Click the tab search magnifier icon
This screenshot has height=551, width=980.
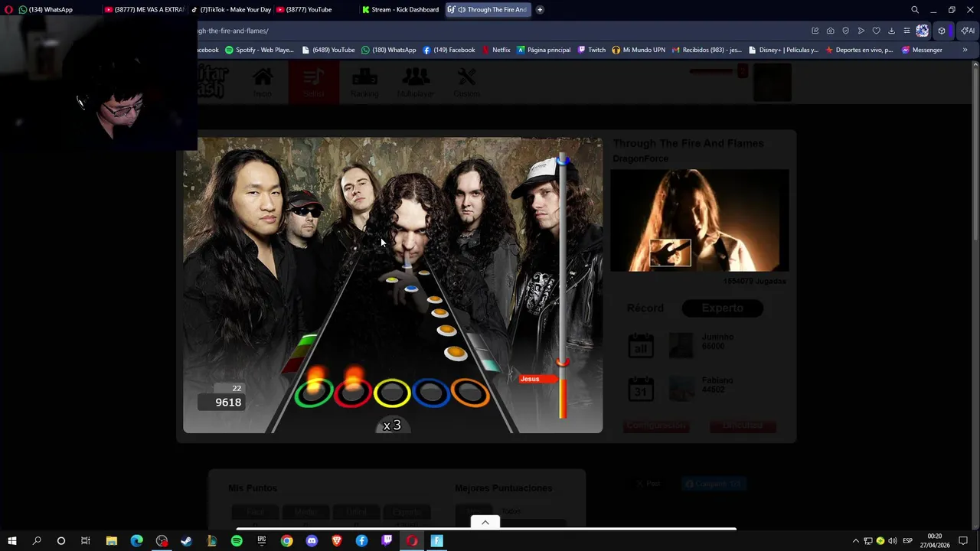[915, 10]
